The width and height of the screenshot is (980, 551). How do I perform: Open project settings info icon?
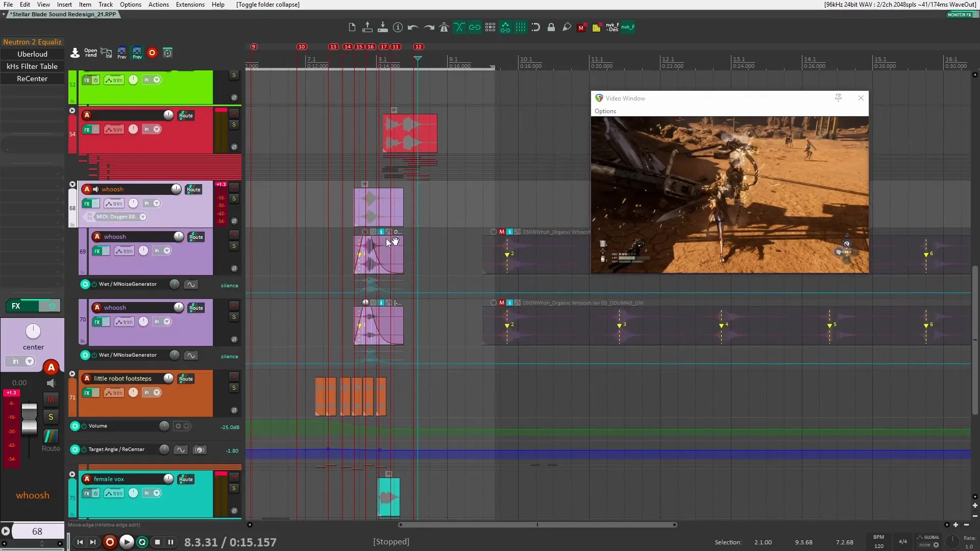pos(398,28)
